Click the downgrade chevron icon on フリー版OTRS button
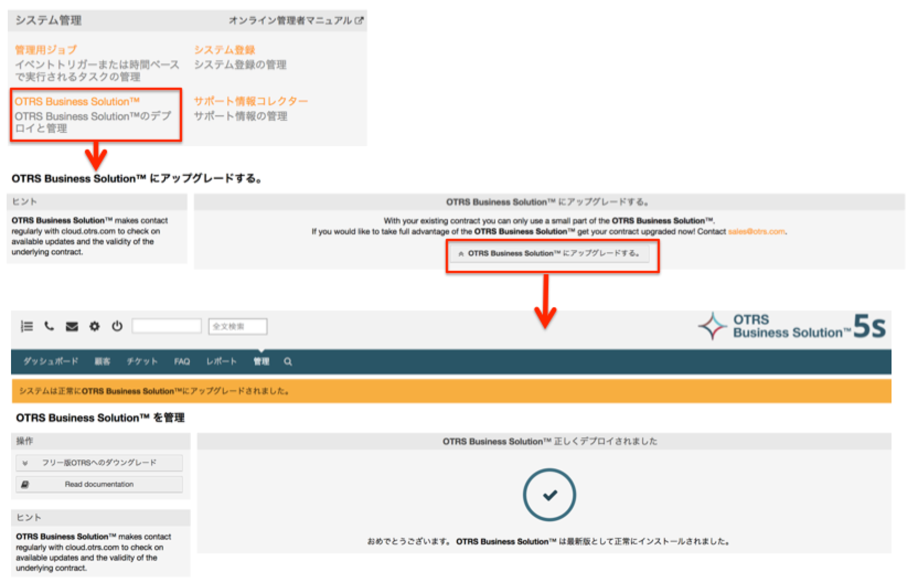 tap(25, 463)
